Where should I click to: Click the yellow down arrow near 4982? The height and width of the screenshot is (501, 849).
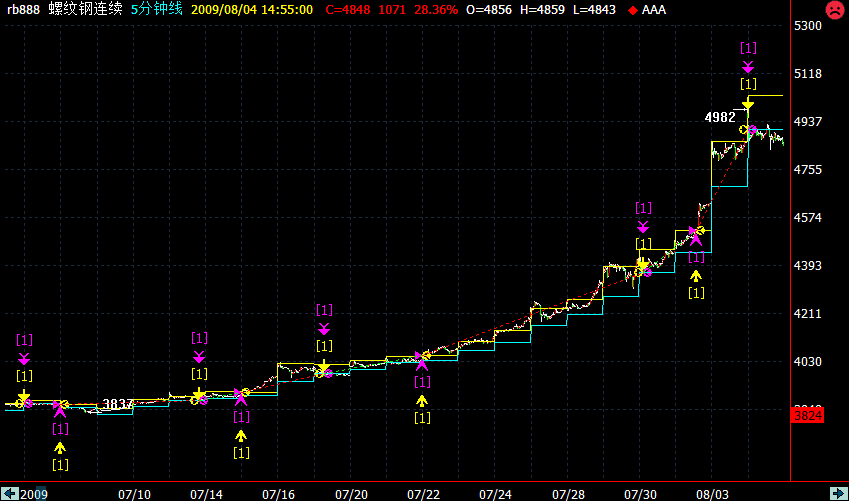pyautogui.click(x=747, y=104)
